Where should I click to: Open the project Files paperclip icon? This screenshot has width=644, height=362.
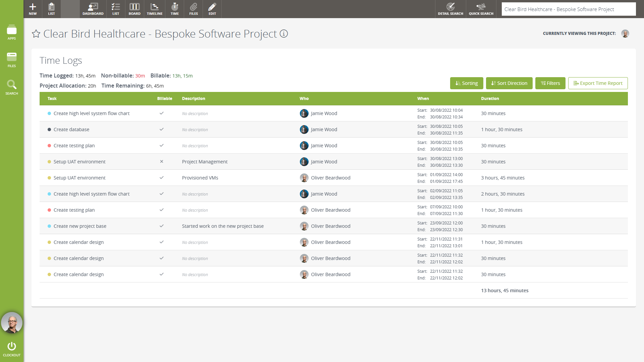pos(194,9)
